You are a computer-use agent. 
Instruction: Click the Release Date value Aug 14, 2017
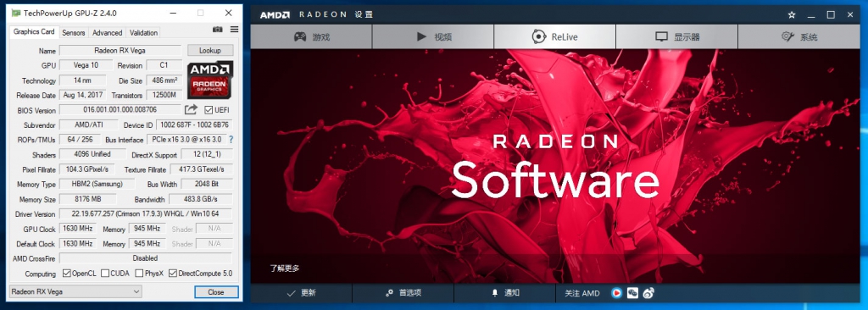(83, 95)
